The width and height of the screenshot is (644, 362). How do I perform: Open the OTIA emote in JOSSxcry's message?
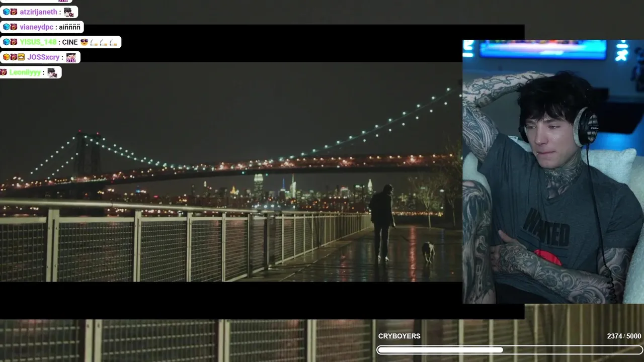[71, 57]
